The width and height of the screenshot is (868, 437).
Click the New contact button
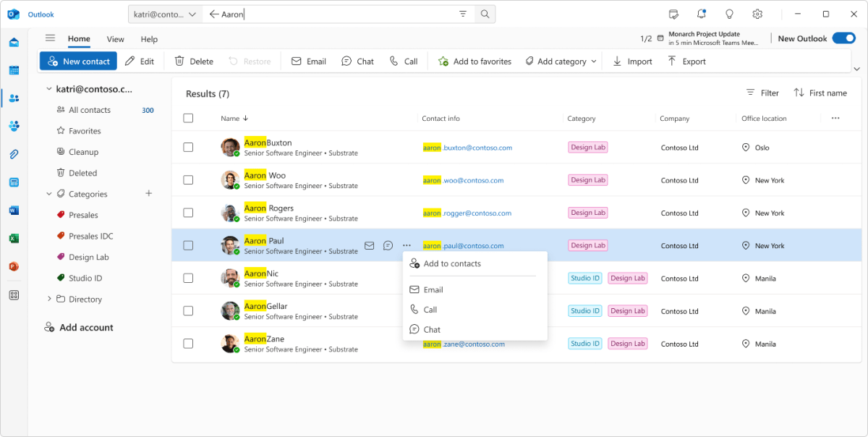[x=77, y=61]
